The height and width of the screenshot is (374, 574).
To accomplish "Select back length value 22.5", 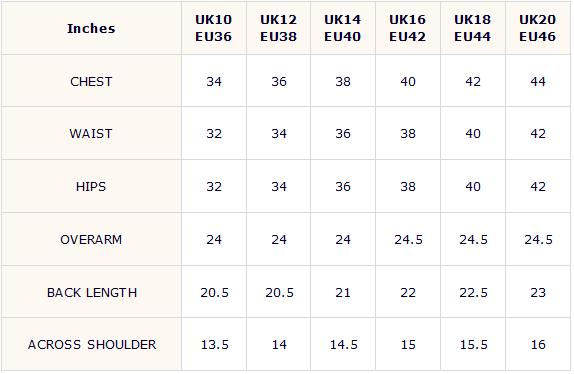I will coord(474,293).
